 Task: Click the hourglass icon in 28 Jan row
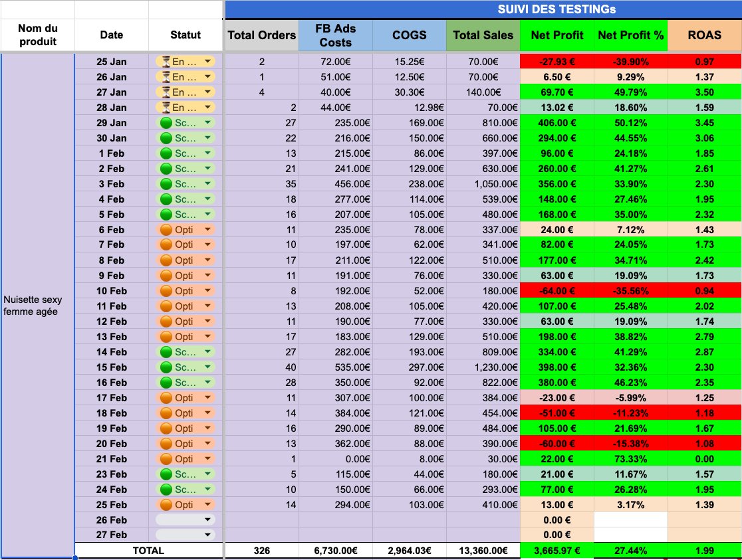[x=166, y=108]
